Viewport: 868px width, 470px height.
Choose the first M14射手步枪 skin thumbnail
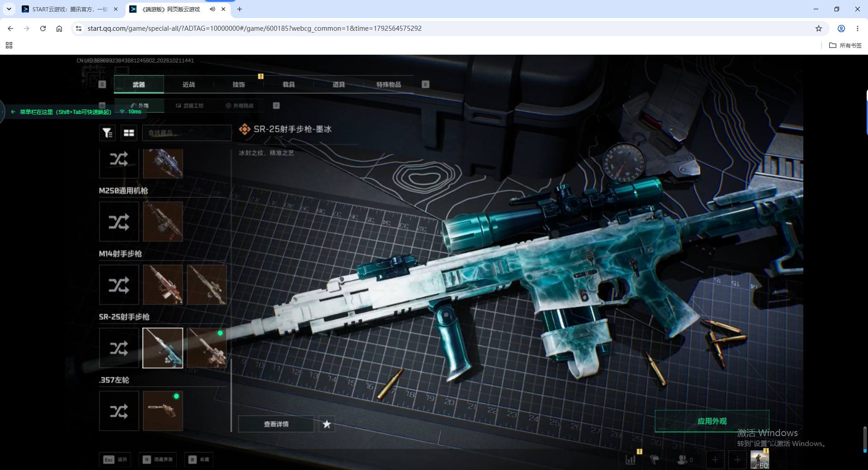pos(163,285)
